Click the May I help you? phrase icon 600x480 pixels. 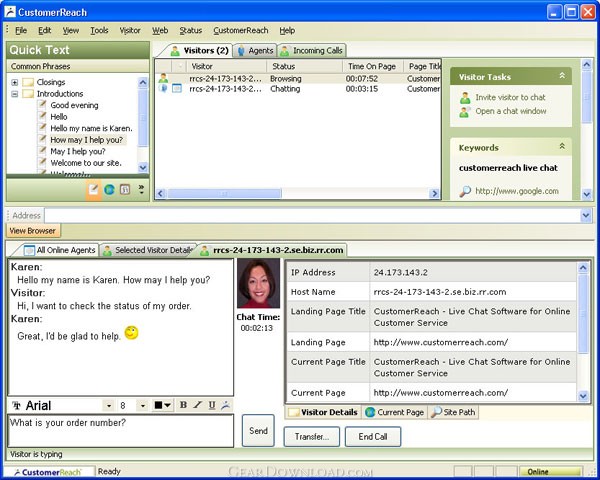(x=42, y=151)
